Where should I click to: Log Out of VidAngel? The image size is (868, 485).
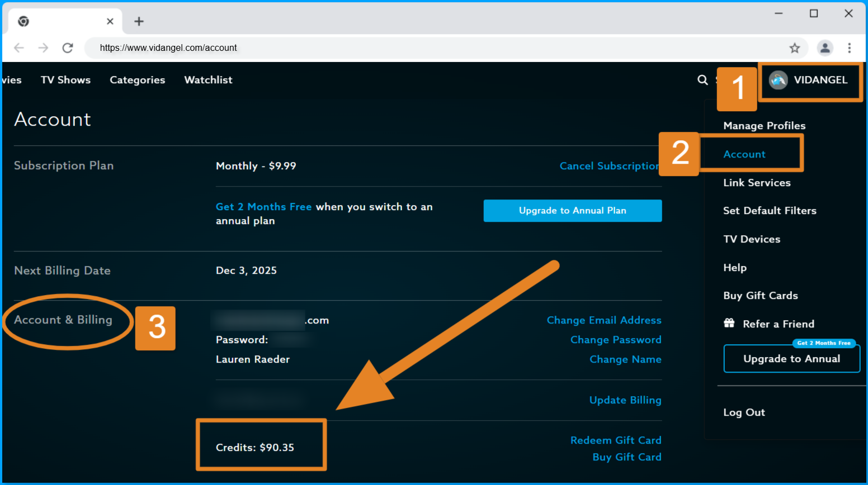pyautogui.click(x=744, y=412)
